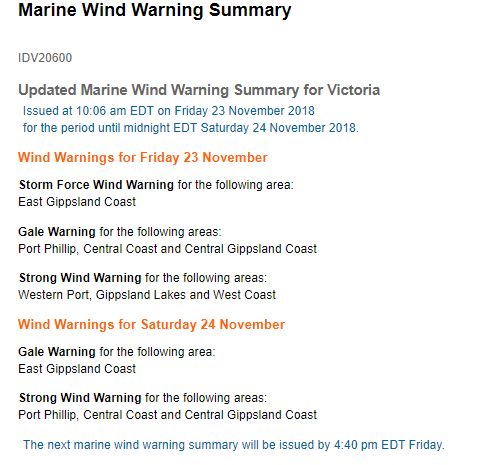Click the Updated Marine Wind Warning Summary for Victoria heading
Viewport: 485px width, 465px height.
click(199, 90)
